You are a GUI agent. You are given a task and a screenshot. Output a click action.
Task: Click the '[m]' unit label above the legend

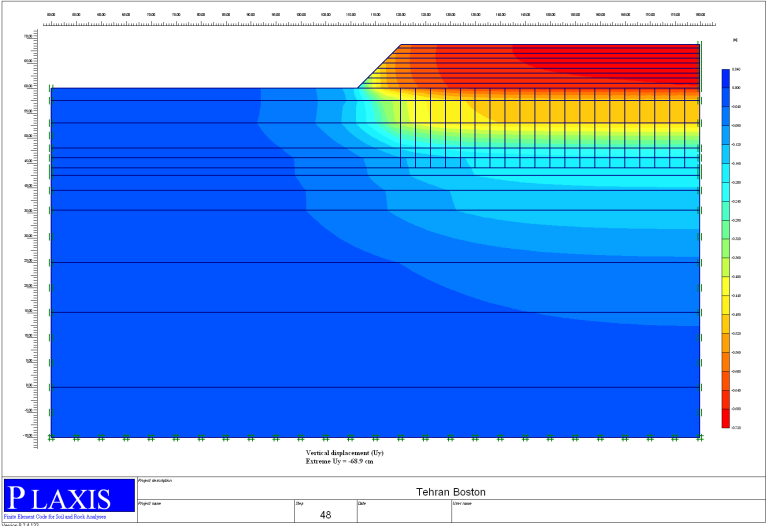(735, 40)
